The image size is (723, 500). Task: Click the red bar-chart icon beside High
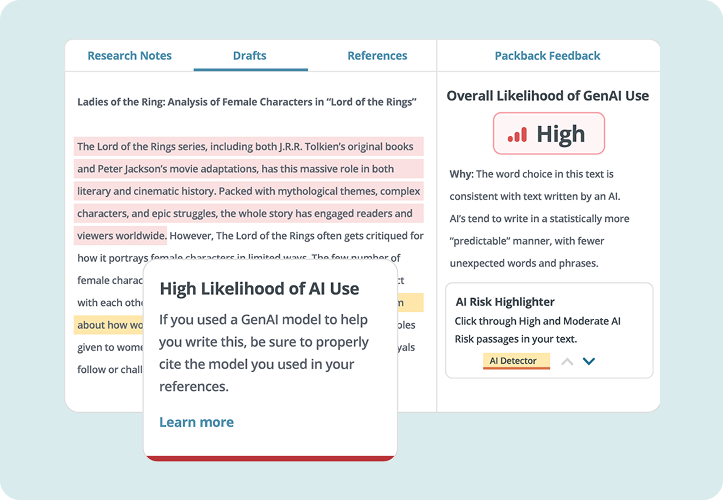tap(517, 134)
